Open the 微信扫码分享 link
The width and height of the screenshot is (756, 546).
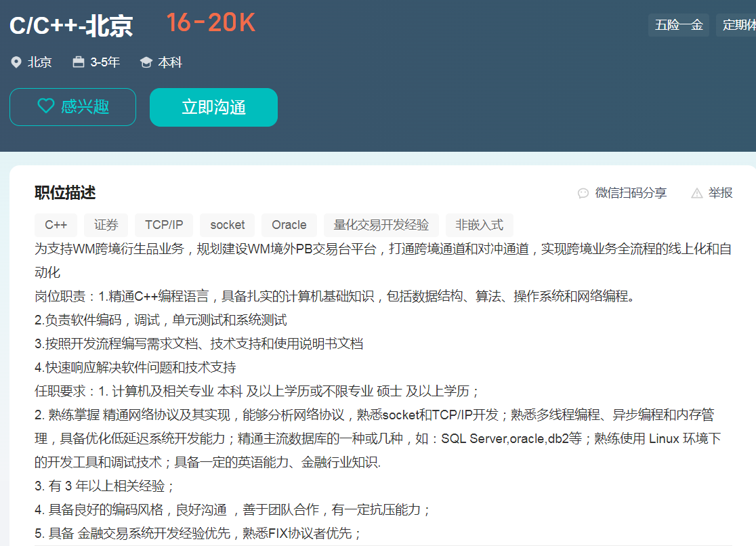(631, 193)
